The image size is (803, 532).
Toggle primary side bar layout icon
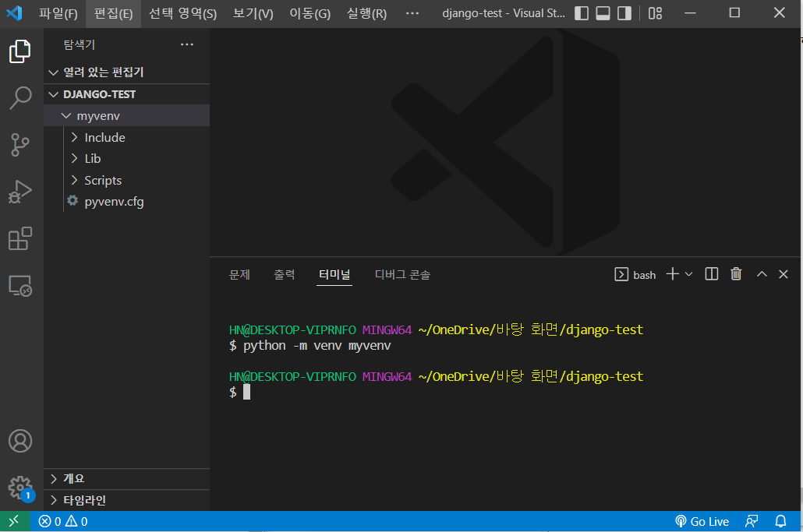582,13
